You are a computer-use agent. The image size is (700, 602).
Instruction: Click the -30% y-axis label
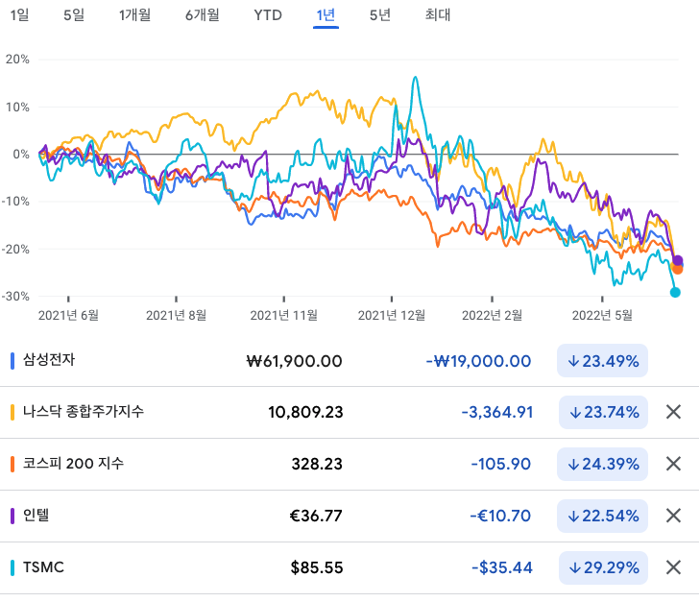click(x=15, y=297)
